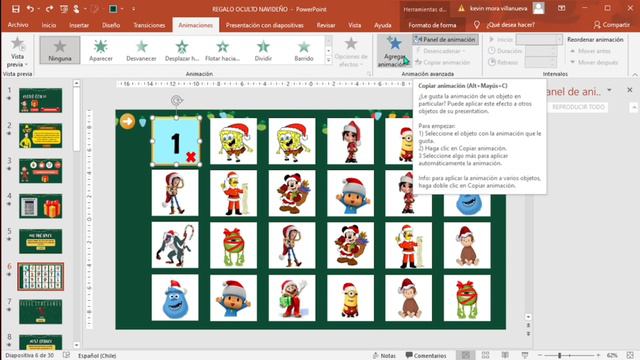Apply the Desvanecer animation effect

click(141, 50)
